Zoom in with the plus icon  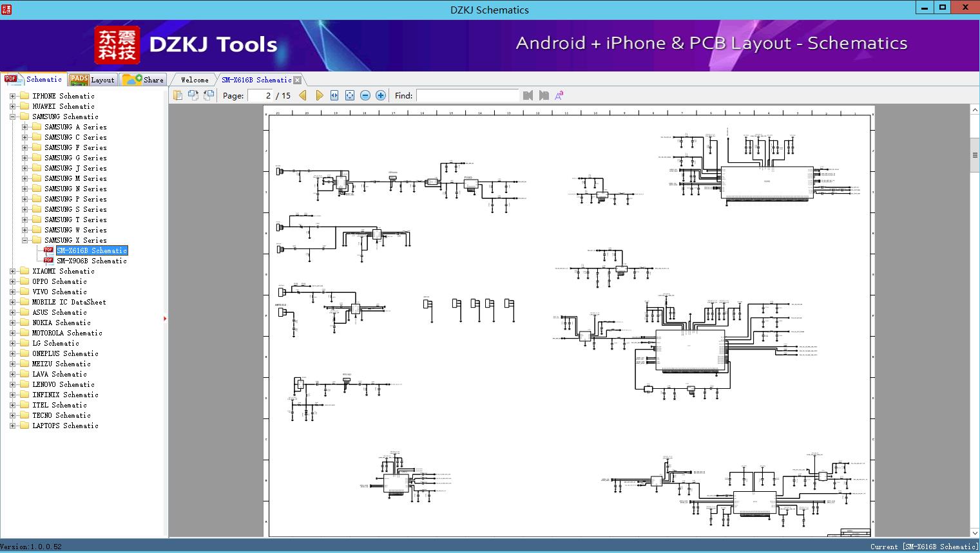coord(381,95)
